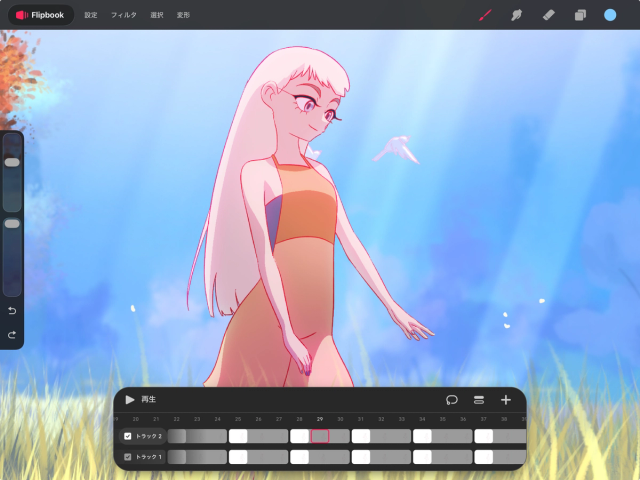Jump to frame 34 on the ruler
640x480 pixels.
[422, 419]
